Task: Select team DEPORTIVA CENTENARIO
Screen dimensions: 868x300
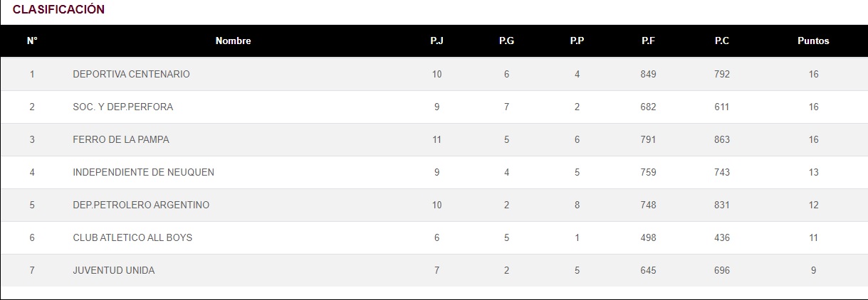Action: click(131, 74)
